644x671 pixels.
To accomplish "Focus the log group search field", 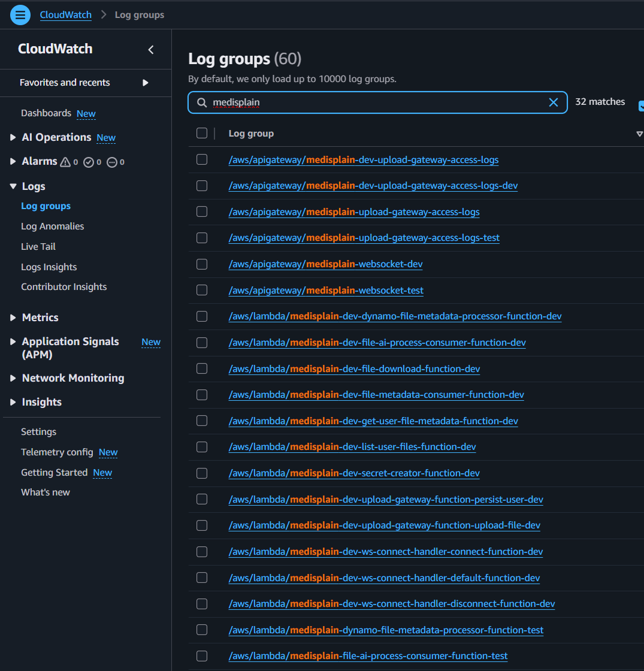I will 377,102.
